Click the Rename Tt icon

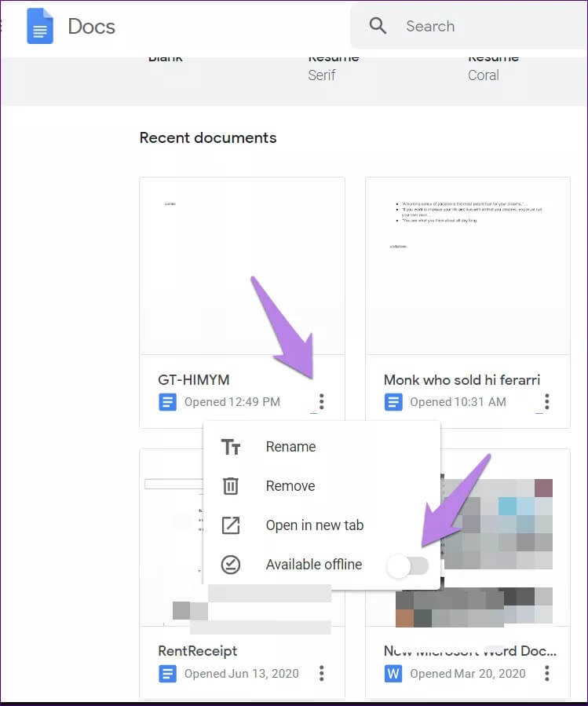point(231,447)
